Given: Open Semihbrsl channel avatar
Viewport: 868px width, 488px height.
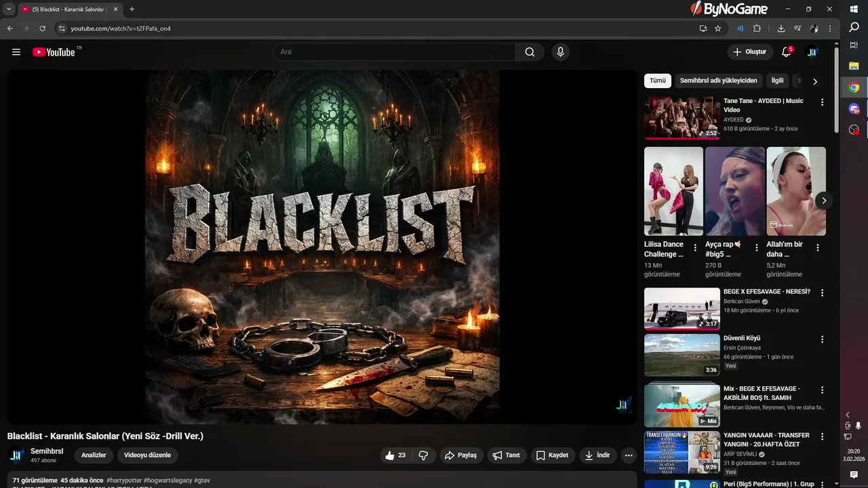Looking at the screenshot, I should click(16, 455).
